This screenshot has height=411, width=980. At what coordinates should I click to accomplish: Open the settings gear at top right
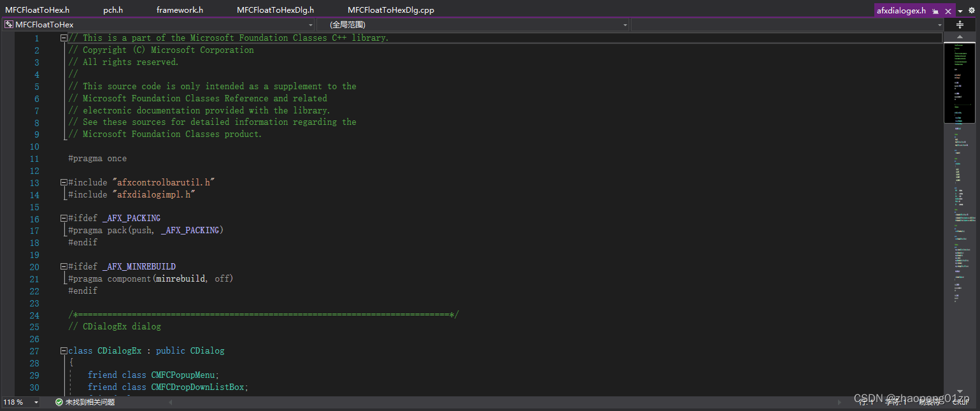point(970,10)
